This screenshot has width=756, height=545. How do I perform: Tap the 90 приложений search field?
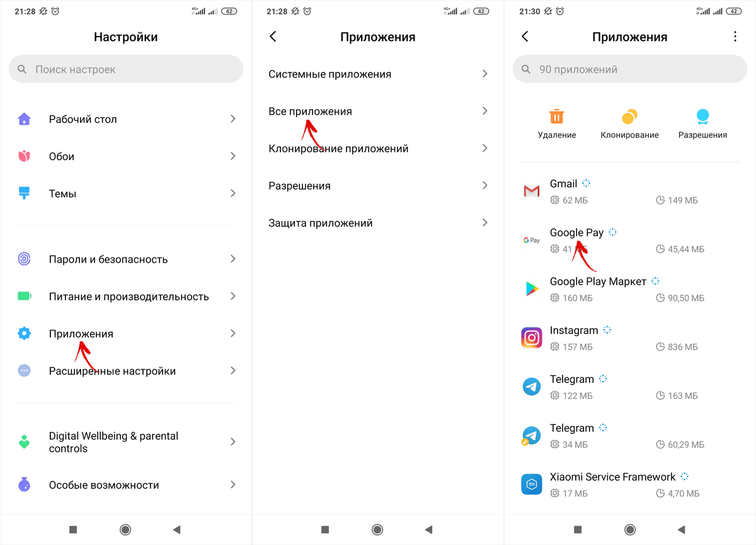coord(630,69)
